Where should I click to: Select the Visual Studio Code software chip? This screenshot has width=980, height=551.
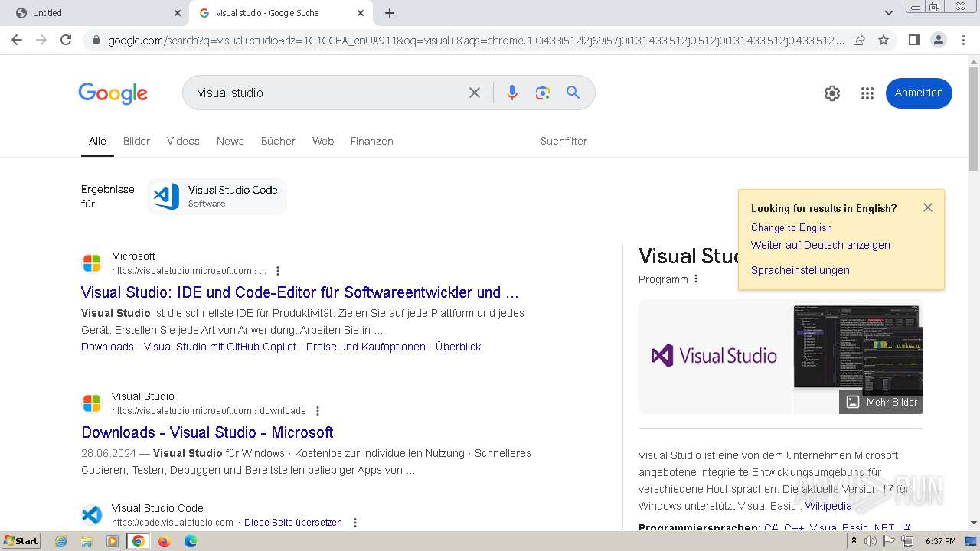click(217, 197)
